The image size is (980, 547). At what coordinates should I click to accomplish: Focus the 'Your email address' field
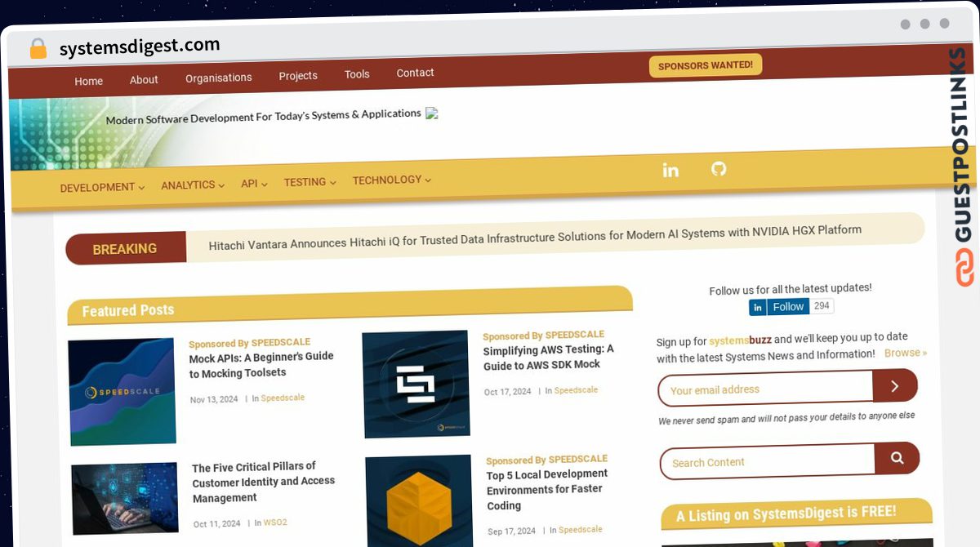[765, 389]
